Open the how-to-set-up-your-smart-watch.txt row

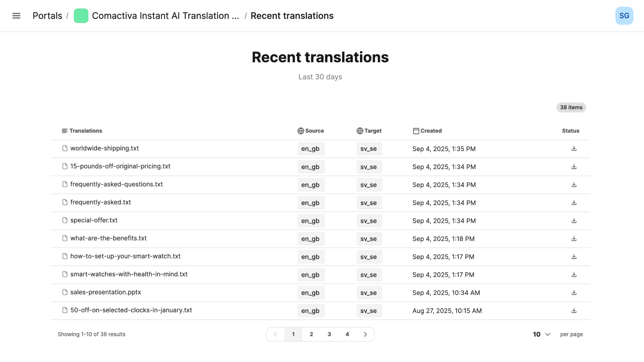tap(320, 257)
